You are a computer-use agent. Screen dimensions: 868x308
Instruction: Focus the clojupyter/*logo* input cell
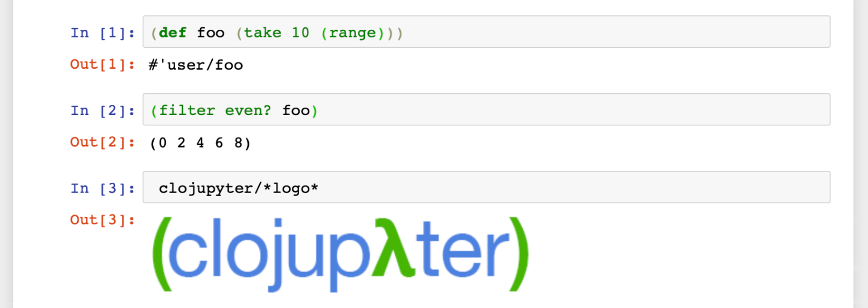pos(486,187)
